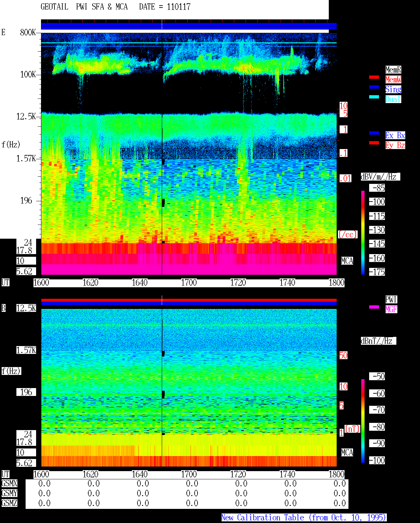
Task: Click 1720 on the E panel time axis
Action: [238, 282]
